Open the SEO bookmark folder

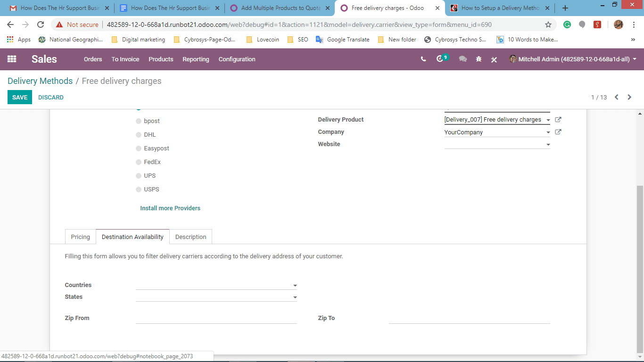click(297, 40)
